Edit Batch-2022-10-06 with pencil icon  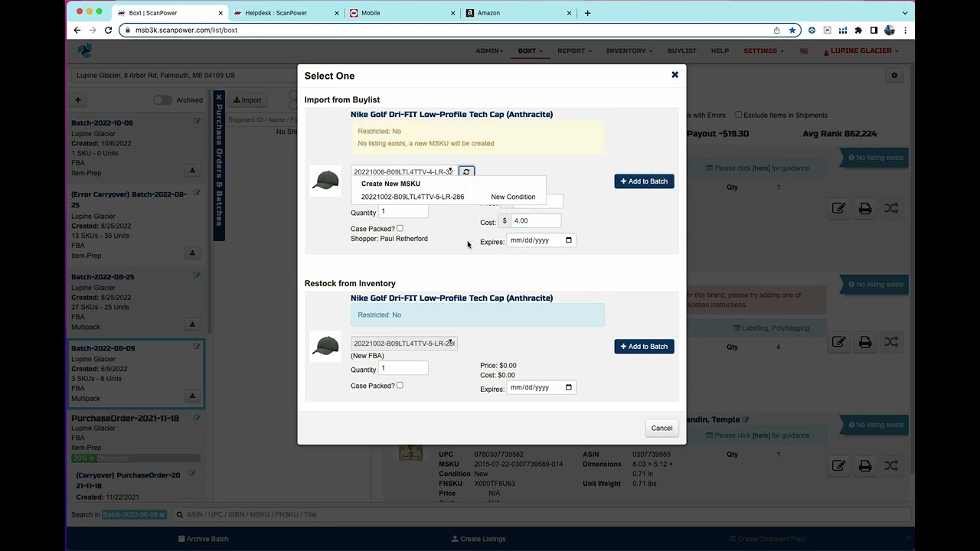click(197, 121)
